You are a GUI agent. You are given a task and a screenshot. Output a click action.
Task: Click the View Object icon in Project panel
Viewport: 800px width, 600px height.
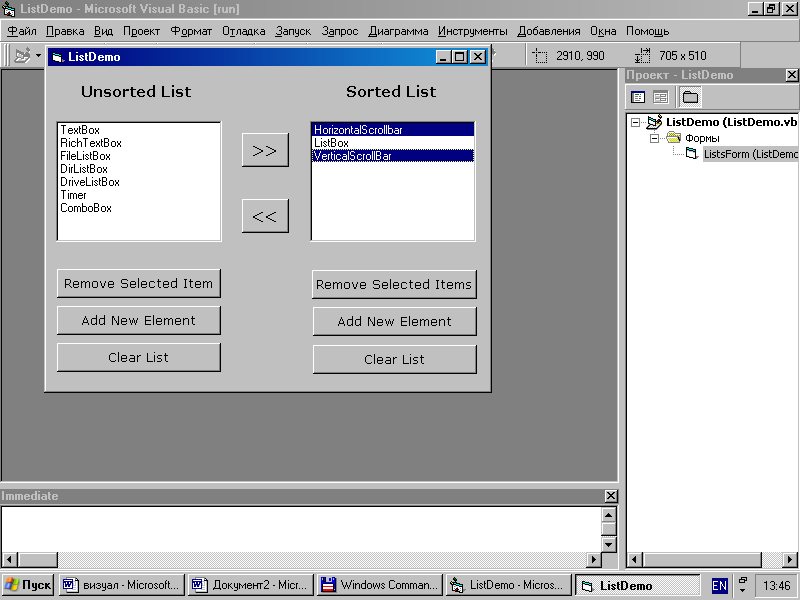coord(661,97)
